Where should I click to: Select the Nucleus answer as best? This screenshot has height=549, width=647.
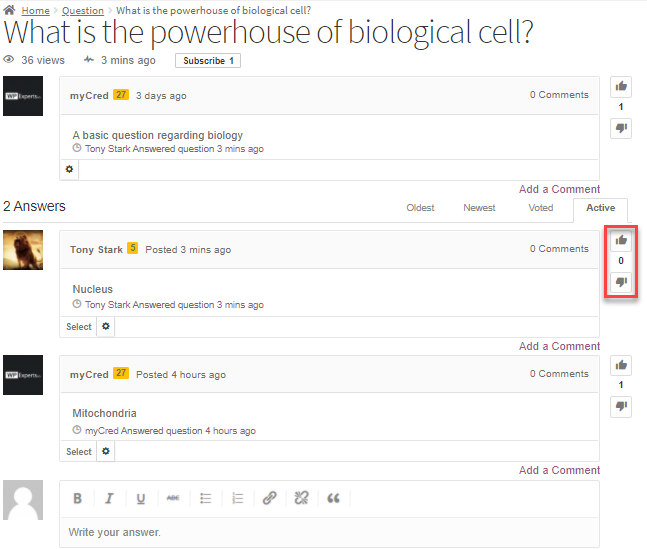pyautogui.click(x=79, y=327)
